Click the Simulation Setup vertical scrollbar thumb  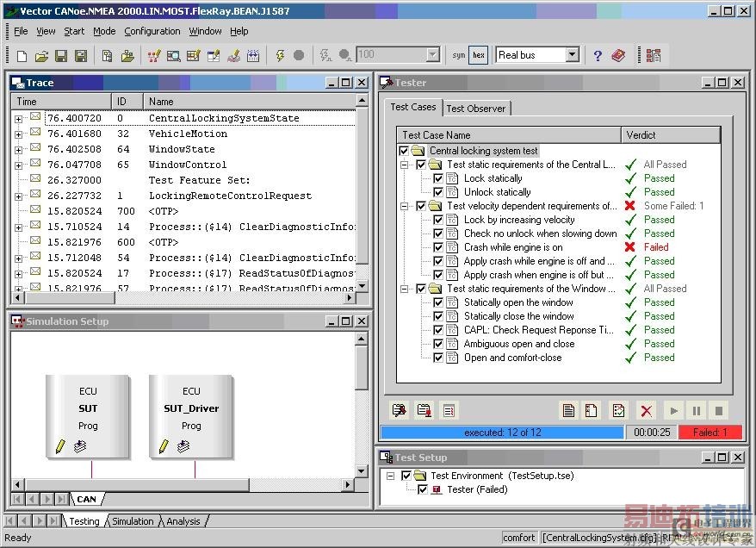[362, 368]
